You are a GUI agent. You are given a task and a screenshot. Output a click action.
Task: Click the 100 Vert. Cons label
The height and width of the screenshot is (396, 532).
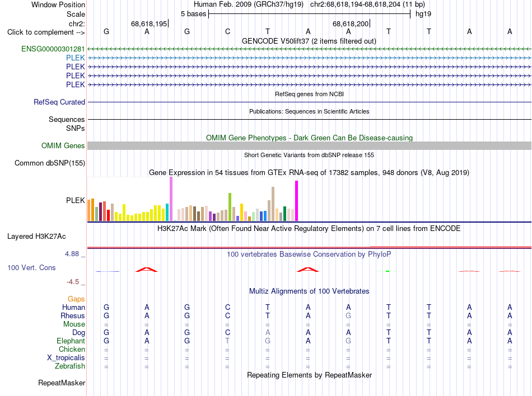pos(31,267)
